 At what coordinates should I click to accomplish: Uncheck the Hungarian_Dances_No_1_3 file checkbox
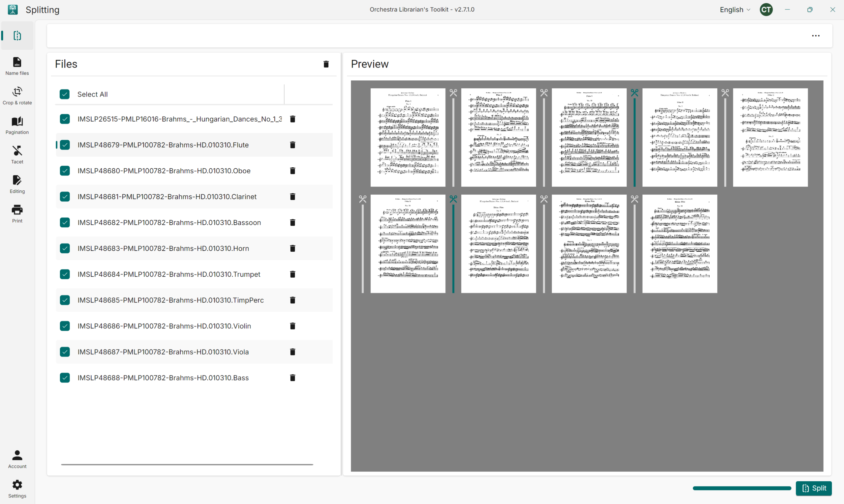pos(65,119)
